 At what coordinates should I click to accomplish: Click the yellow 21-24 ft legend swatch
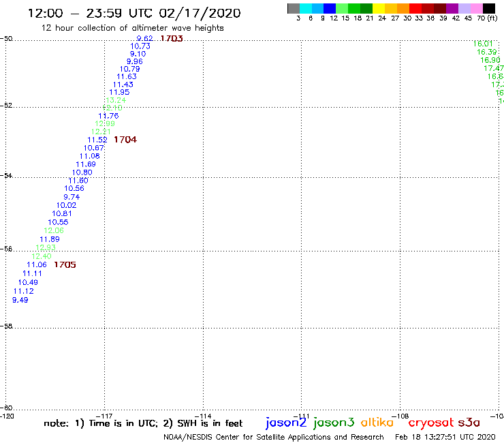tap(379, 8)
